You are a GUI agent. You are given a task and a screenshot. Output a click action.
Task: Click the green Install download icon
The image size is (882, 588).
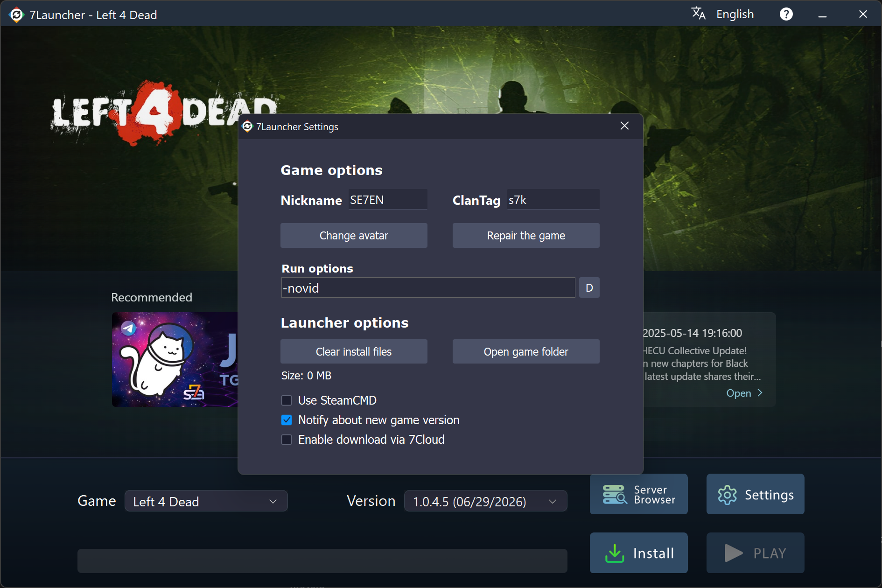[615, 553]
